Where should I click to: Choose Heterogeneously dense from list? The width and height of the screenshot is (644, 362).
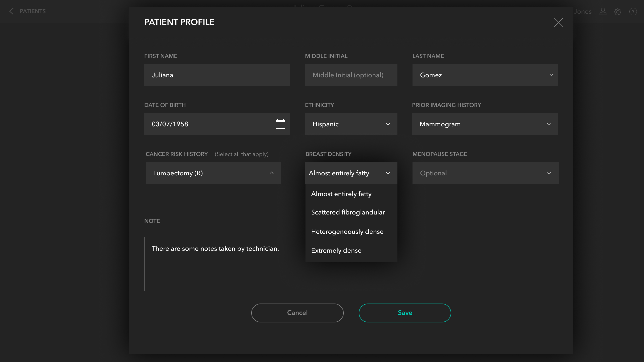pyautogui.click(x=347, y=231)
